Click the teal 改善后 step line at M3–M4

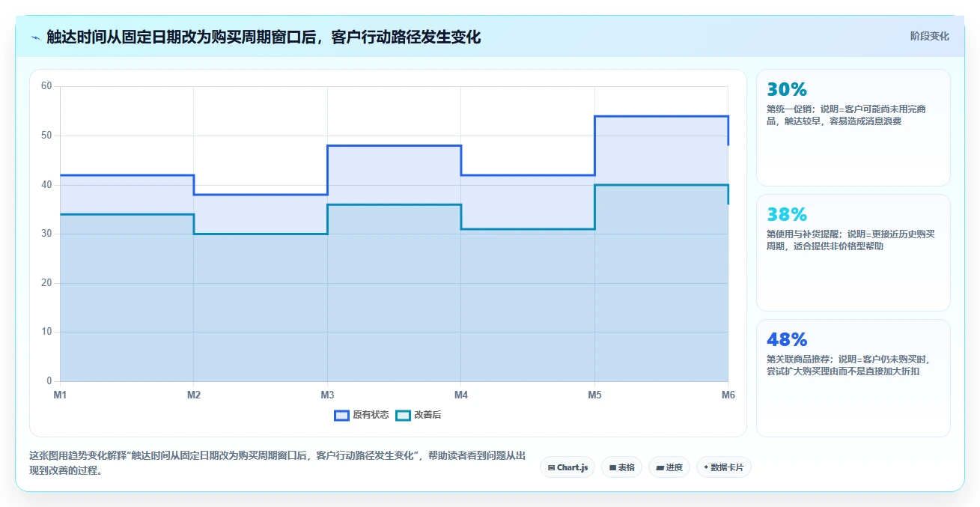pos(394,204)
